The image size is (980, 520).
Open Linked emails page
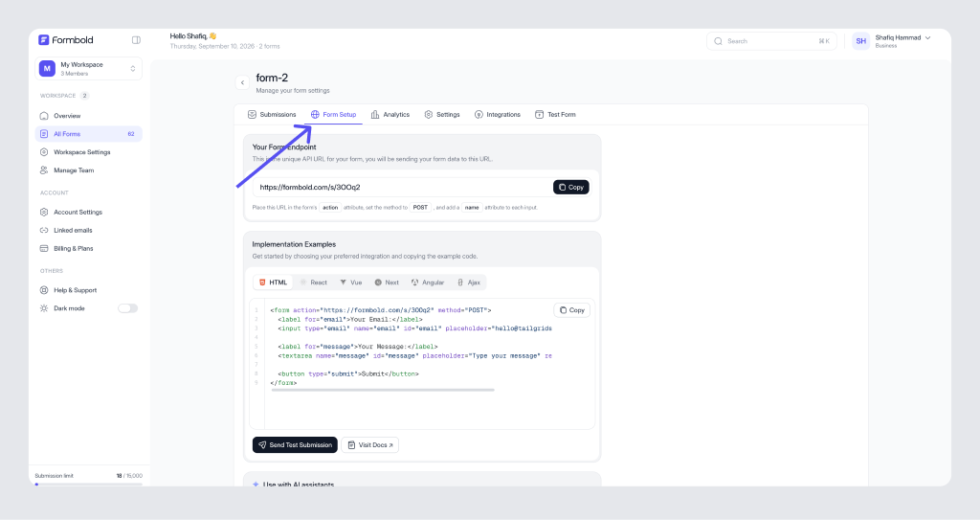pyautogui.click(x=89, y=230)
